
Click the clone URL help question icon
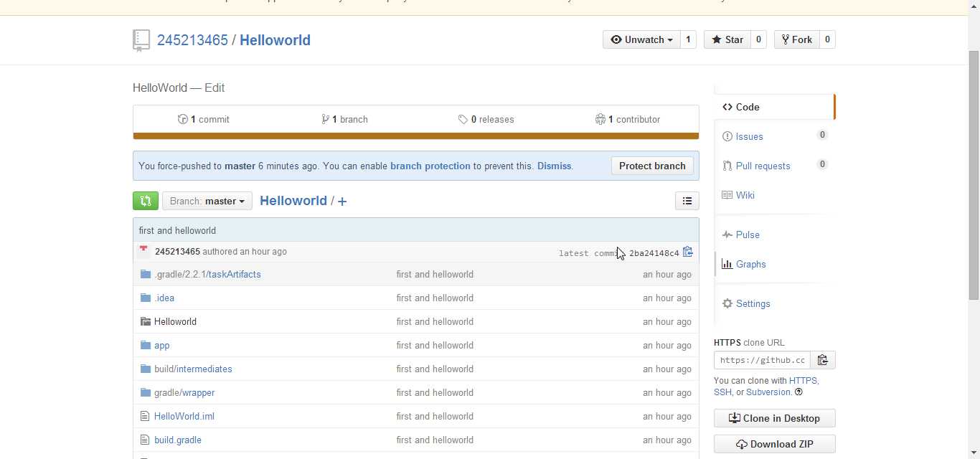click(798, 392)
